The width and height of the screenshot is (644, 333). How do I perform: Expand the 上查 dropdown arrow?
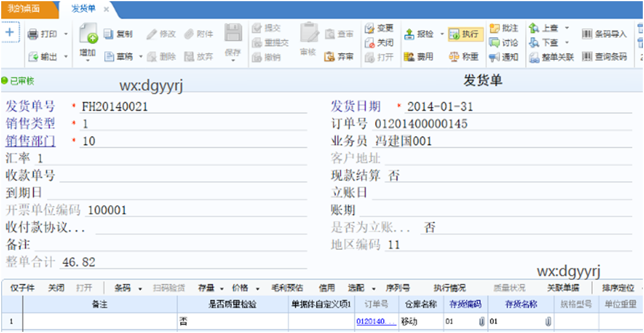click(x=567, y=28)
